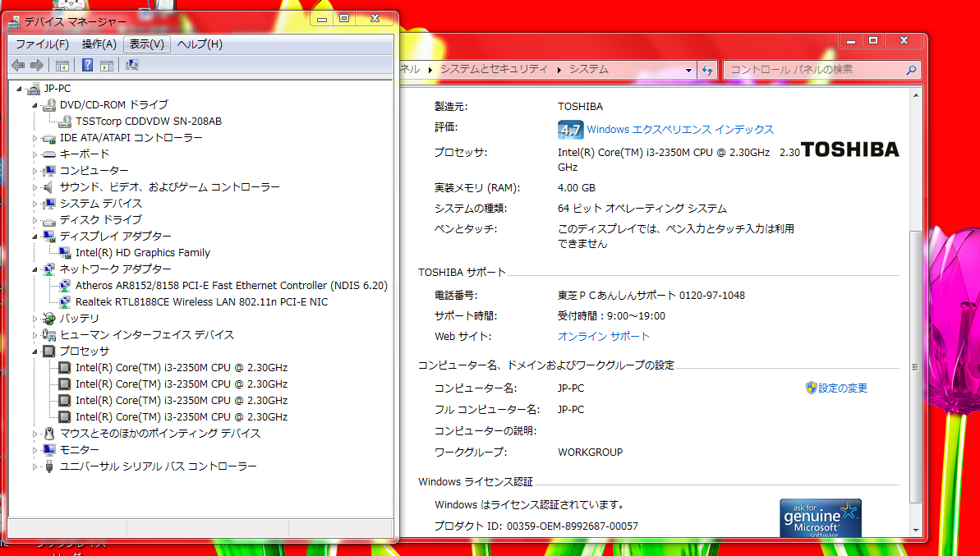
Task: Select the JP-PC computer root icon
Action: click(x=34, y=89)
